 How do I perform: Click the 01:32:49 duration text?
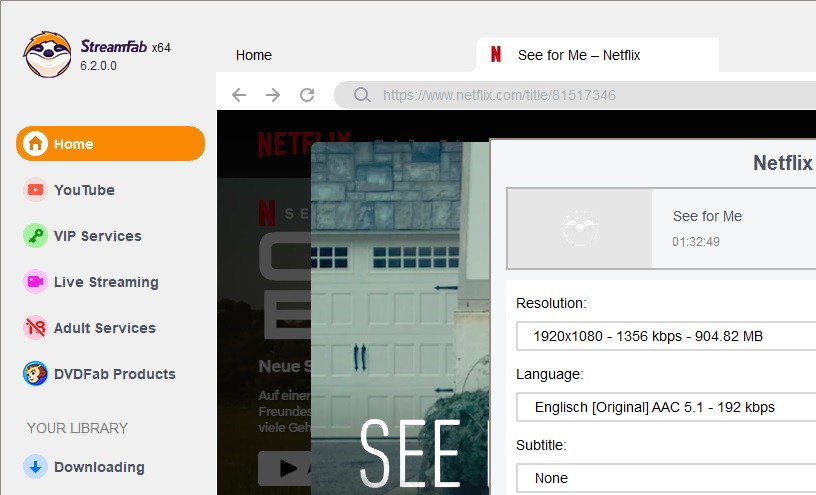tap(696, 242)
